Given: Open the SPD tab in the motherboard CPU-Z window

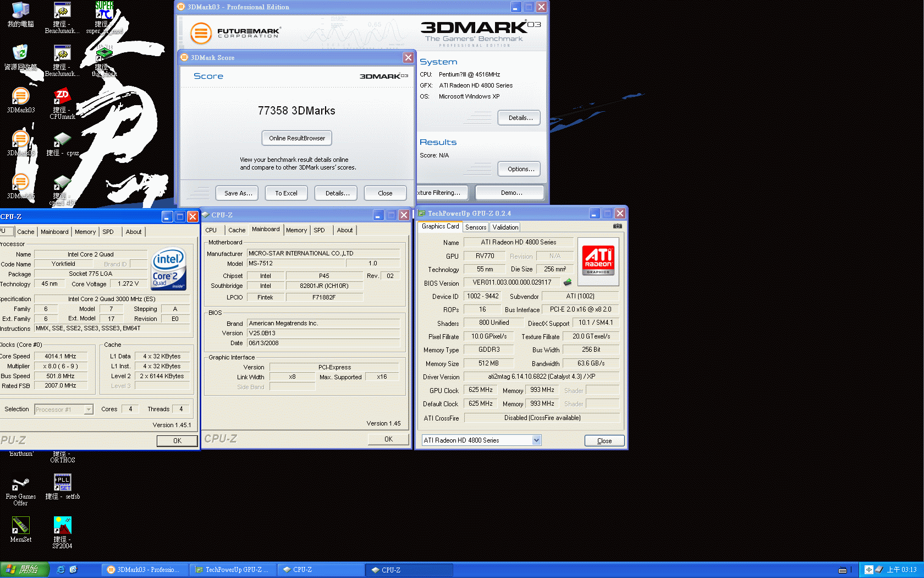Looking at the screenshot, I should (x=319, y=230).
